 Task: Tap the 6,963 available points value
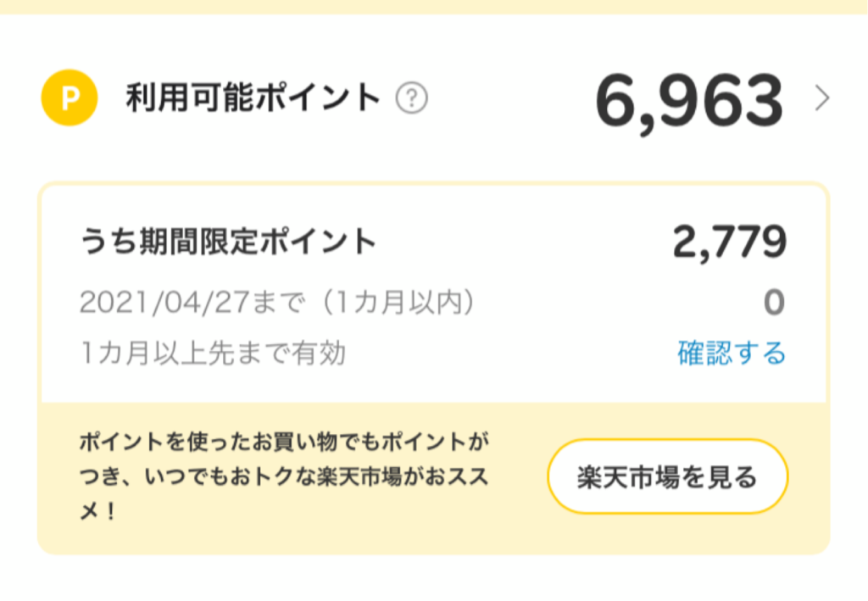click(689, 103)
